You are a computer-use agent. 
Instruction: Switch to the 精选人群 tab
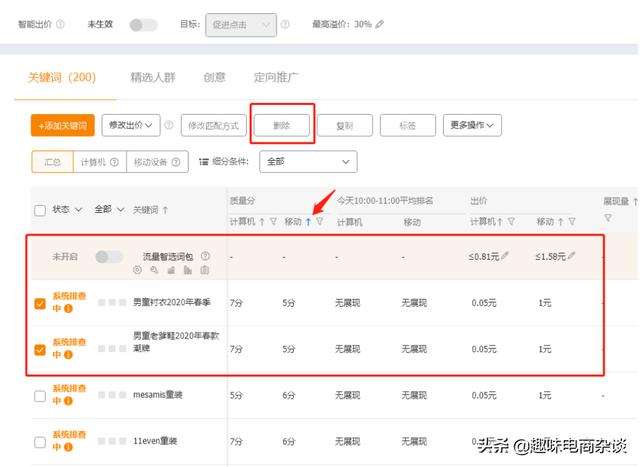click(153, 77)
